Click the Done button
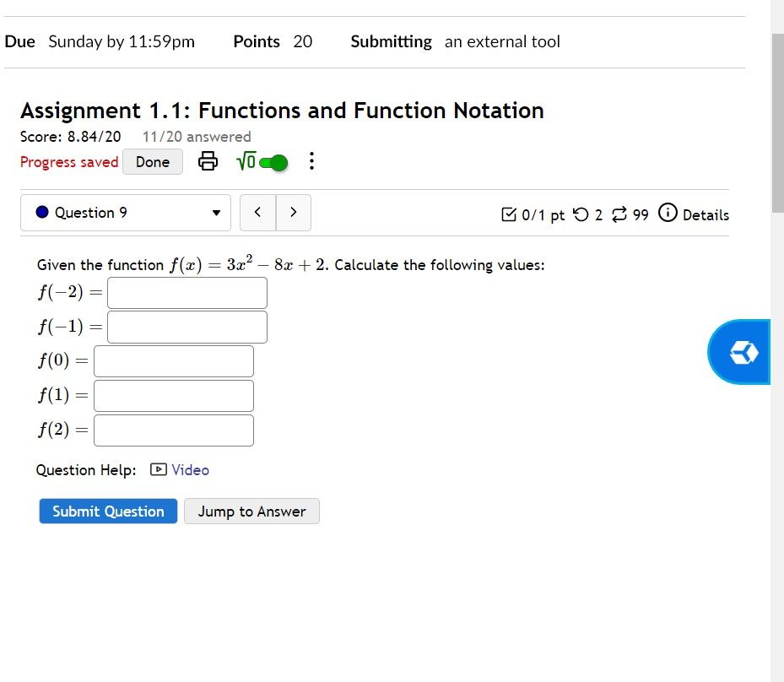 tap(153, 162)
